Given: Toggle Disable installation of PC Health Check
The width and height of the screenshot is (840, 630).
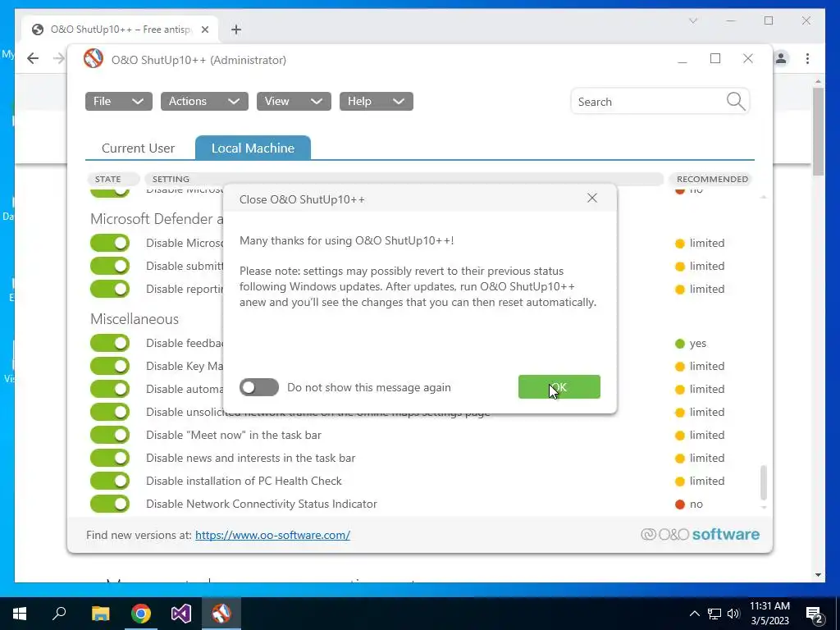Looking at the screenshot, I should pyautogui.click(x=110, y=481).
